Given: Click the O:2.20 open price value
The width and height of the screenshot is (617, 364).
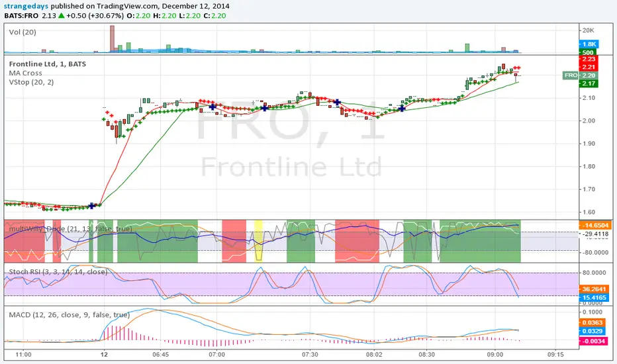Looking at the screenshot, I should pyautogui.click(x=138, y=16).
